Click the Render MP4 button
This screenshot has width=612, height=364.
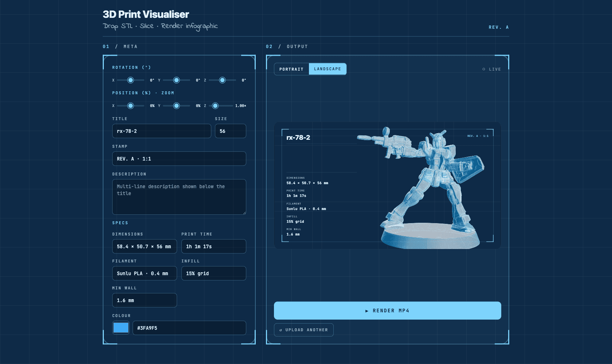[x=388, y=310]
